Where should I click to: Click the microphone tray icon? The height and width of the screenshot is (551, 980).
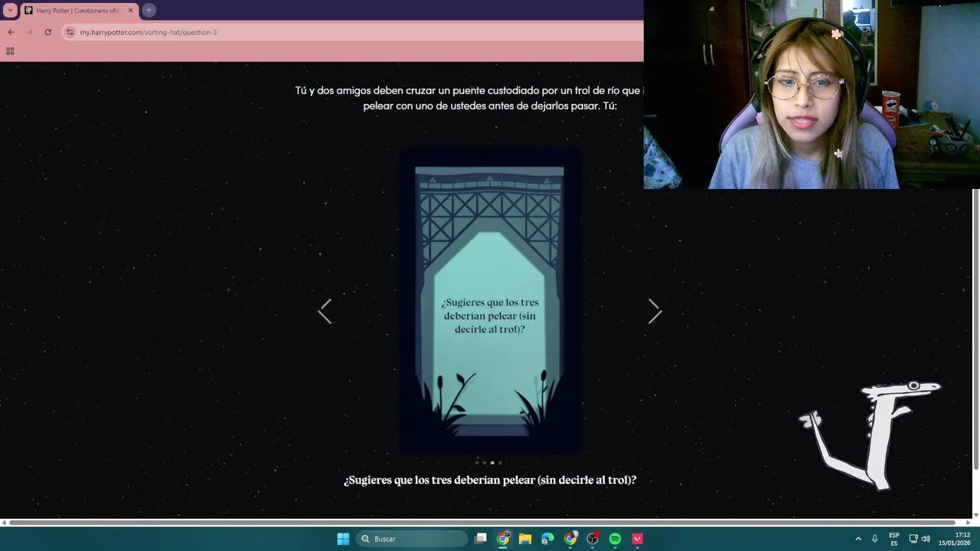pyautogui.click(x=874, y=539)
